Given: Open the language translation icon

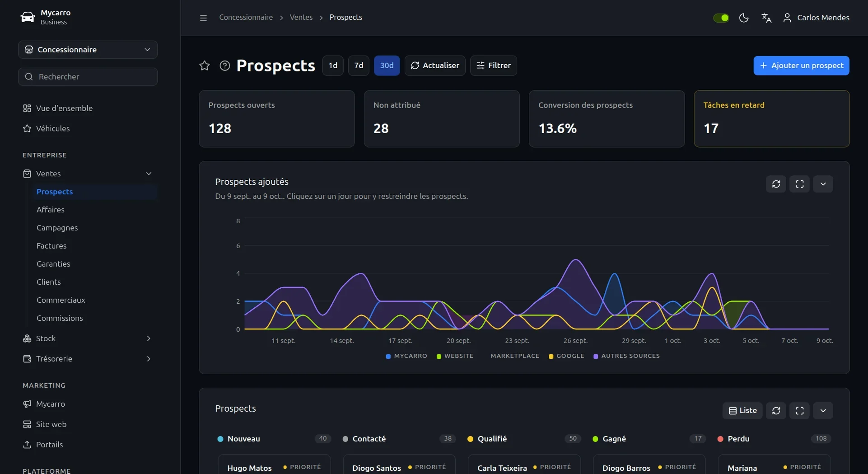Looking at the screenshot, I should 766,18.
